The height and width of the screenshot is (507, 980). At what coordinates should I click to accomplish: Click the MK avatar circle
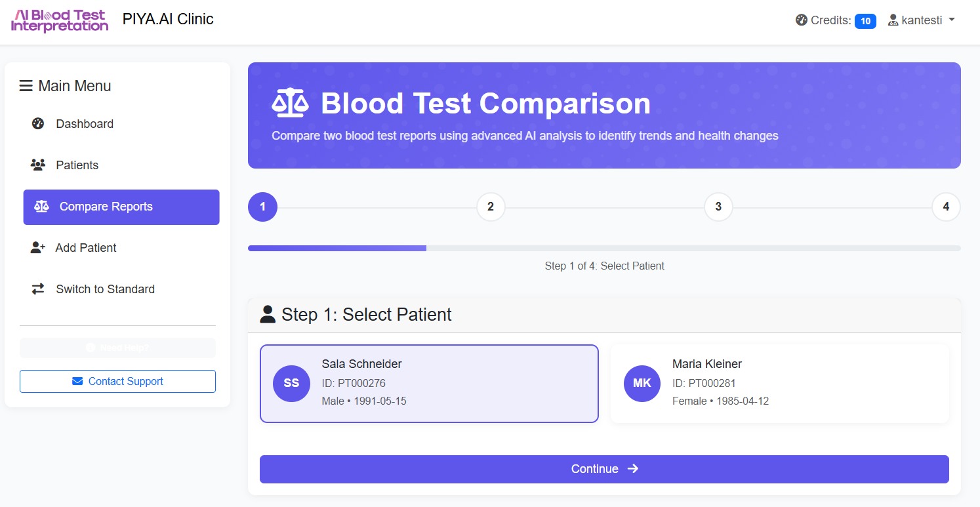642,384
